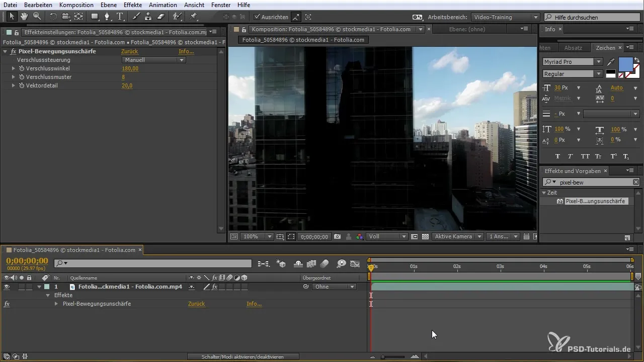
Task: Toggle stopwatch for Vektordetail
Action: coord(22,85)
